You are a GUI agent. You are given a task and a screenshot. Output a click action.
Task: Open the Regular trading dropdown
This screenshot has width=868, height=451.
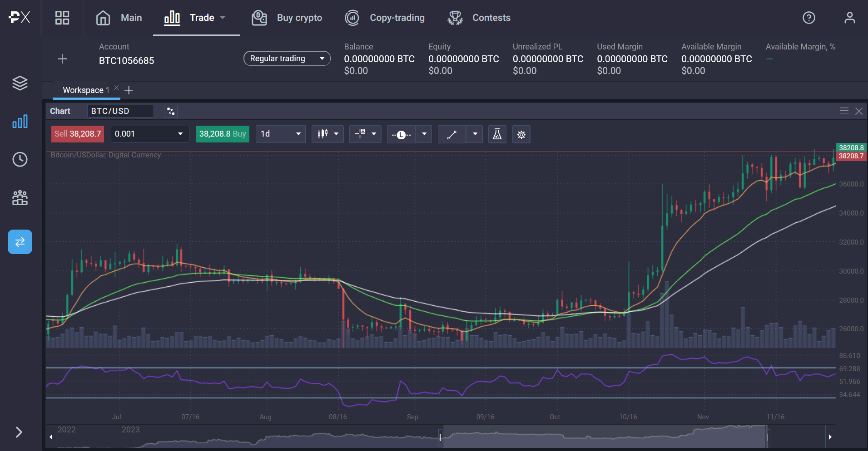click(287, 59)
